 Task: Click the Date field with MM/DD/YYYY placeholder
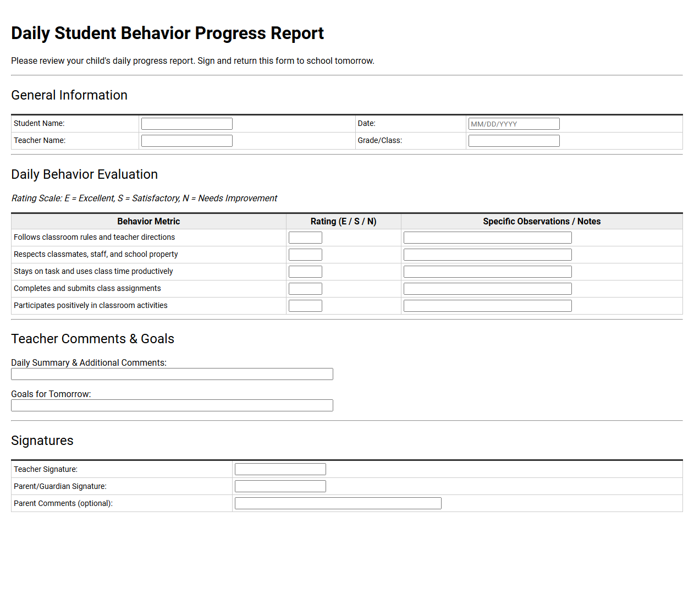click(x=514, y=124)
